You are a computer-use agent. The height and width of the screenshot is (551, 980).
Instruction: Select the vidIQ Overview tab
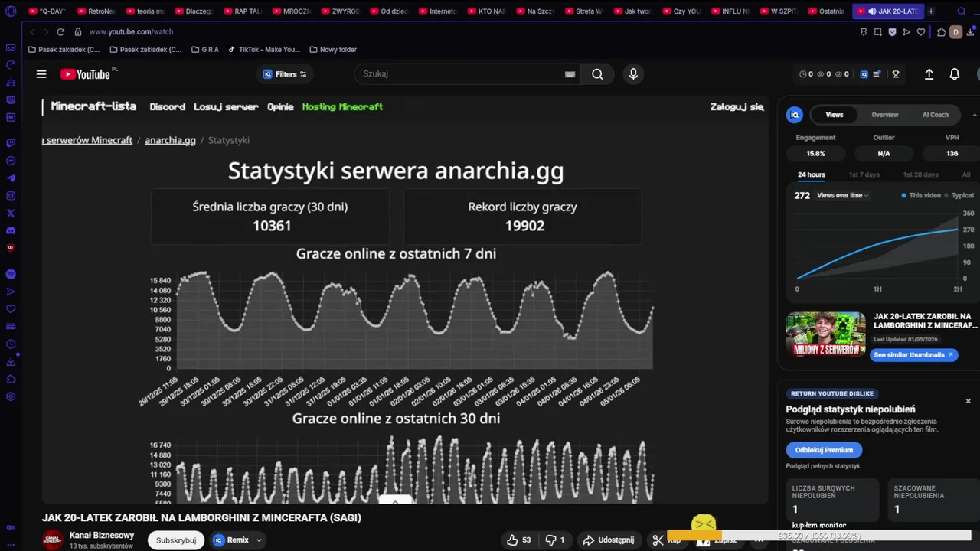(x=885, y=115)
